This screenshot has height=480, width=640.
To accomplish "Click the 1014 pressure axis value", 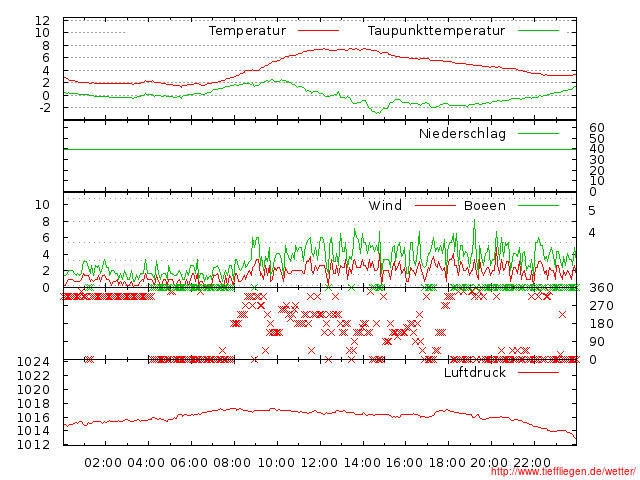I will 33,431.
